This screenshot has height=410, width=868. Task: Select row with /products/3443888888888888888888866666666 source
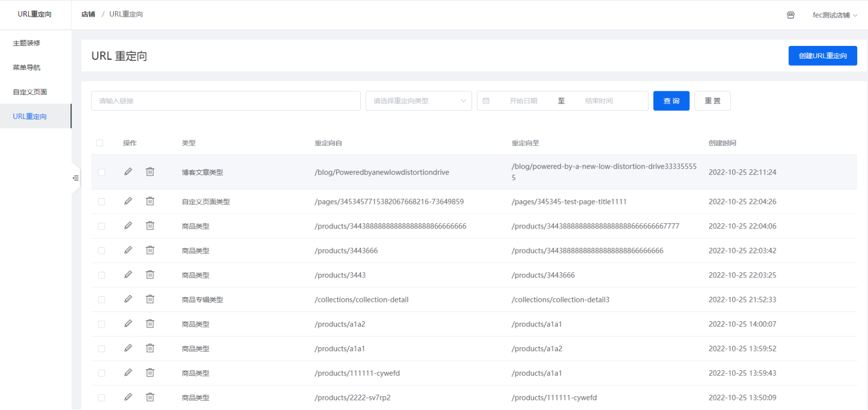(102, 226)
